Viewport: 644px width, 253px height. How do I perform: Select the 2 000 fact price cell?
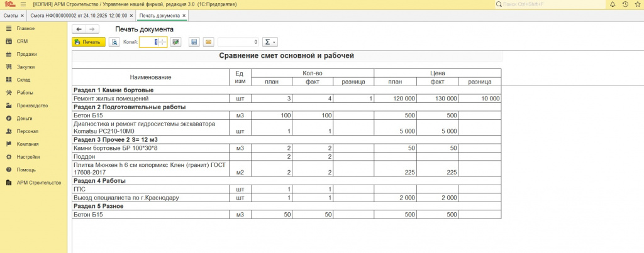pos(438,198)
